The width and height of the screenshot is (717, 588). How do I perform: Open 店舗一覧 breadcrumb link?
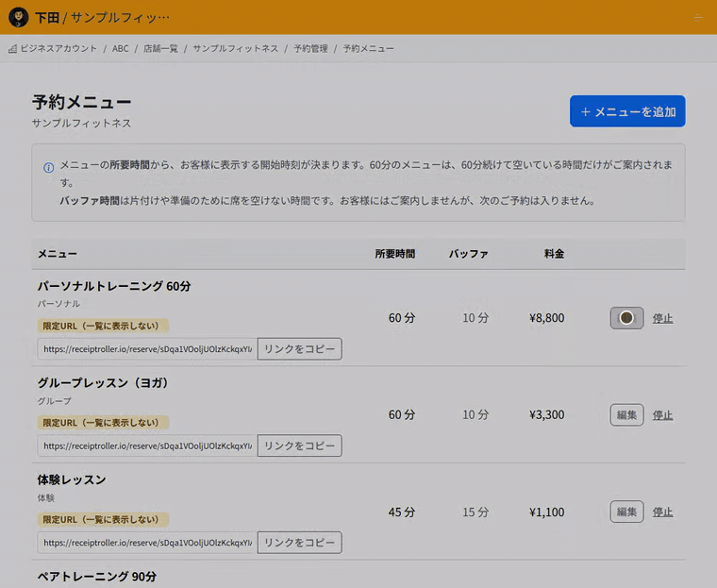tap(160, 48)
